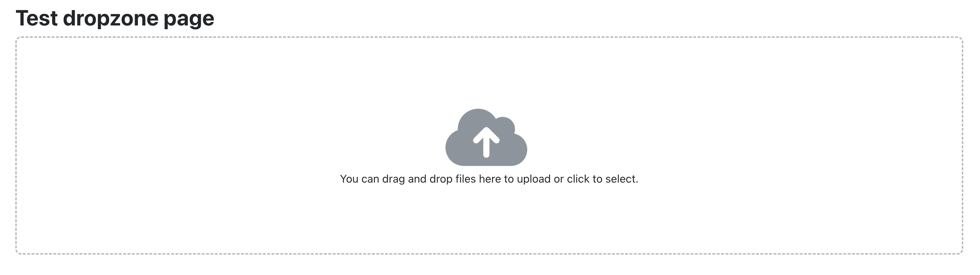980x275 pixels.
Task: Select the "Test dropzone page" heading
Action: pyautogui.click(x=115, y=19)
